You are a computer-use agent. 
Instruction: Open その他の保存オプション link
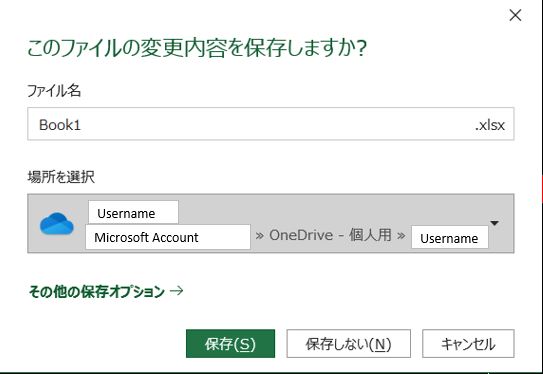coord(106,291)
